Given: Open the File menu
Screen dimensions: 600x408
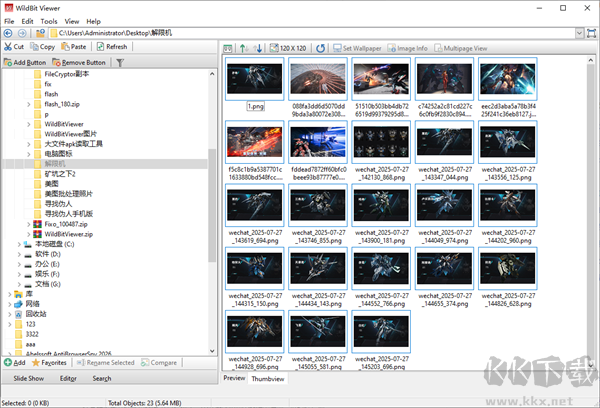Looking at the screenshot, I should pos(9,21).
